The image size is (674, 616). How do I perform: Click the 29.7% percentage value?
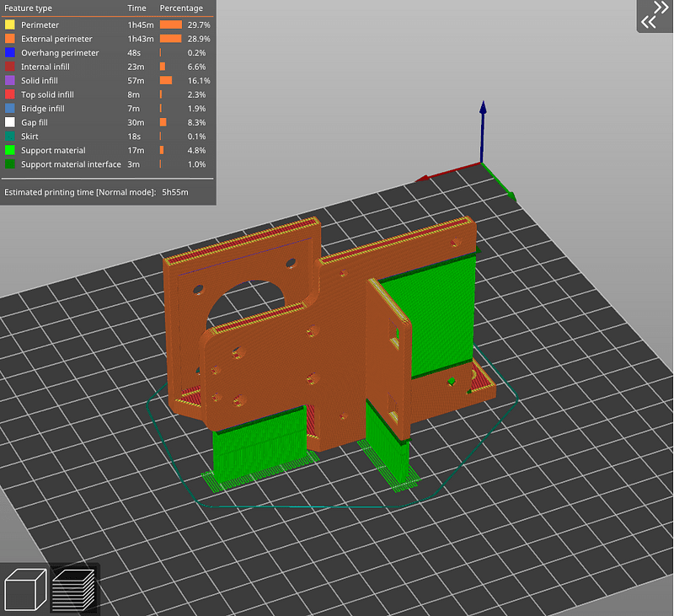click(199, 25)
